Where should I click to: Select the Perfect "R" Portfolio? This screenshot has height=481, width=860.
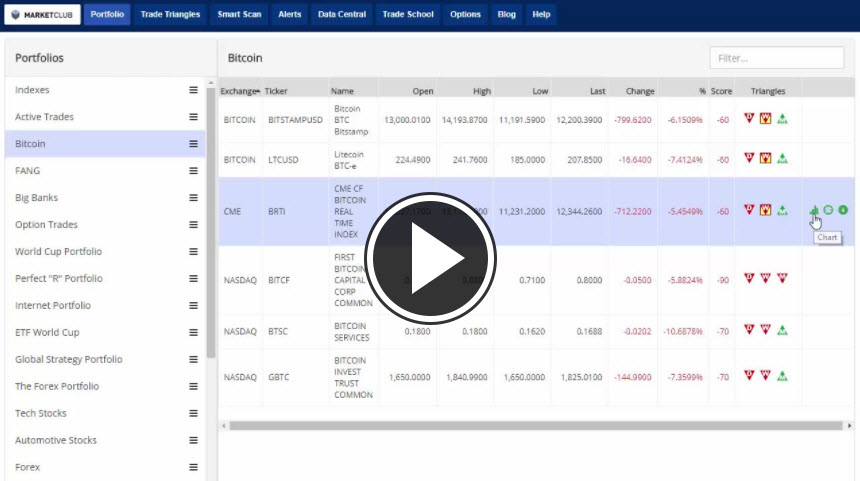pyautogui.click(x=105, y=279)
